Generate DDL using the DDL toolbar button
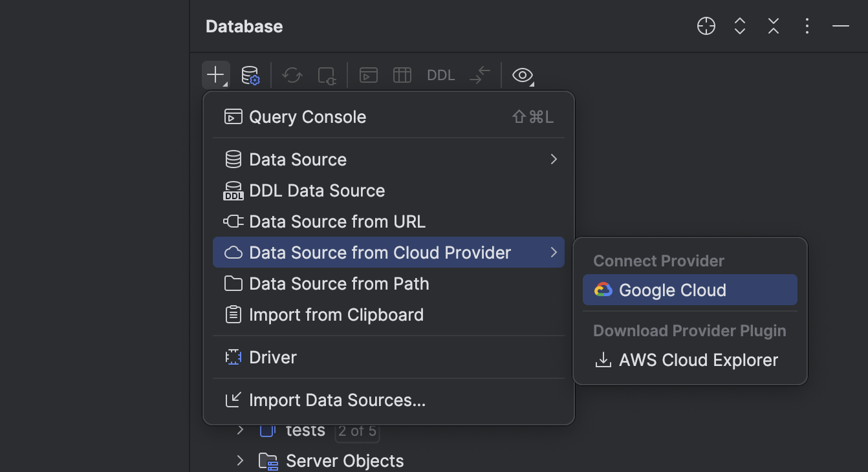The image size is (868, 472). coord(440,74)
